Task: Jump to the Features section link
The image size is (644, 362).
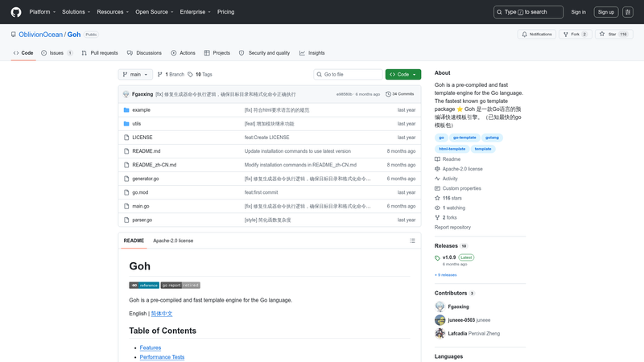Action: [151, 348]
